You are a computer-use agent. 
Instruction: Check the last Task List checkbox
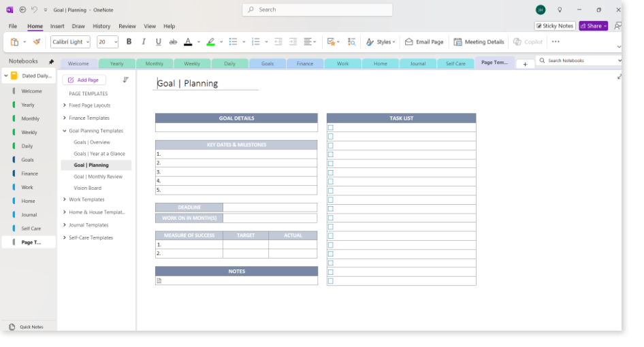pyautogui.click(x=331, y=281)
